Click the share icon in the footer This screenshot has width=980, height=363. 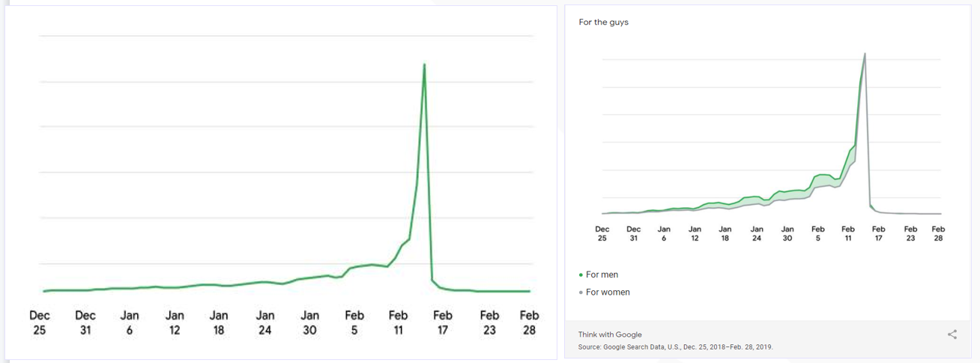952,334
